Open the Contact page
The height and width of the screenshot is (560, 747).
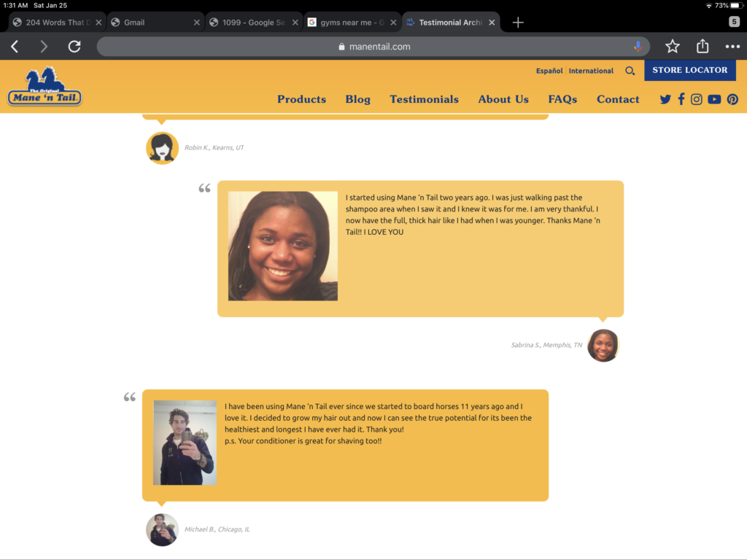click(x=618, y=99)
